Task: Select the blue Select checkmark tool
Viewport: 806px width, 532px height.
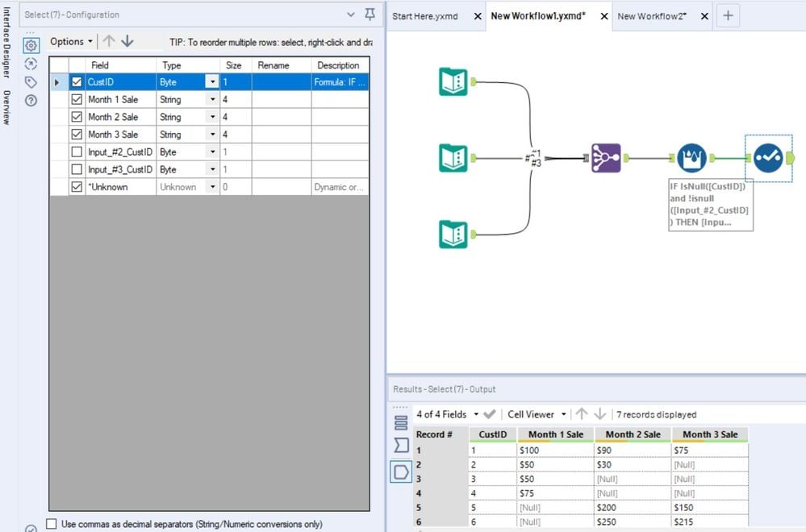Action: coord(768,158)
